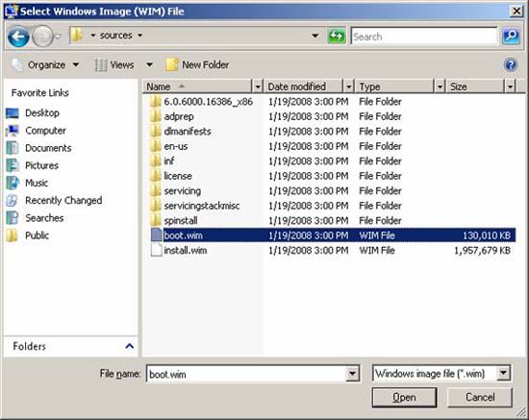Open the Organize menu

click(x=45, y=64)
